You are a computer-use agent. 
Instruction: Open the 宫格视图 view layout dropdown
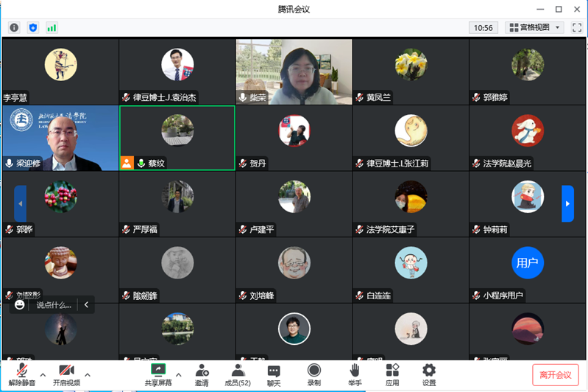point(535,27)
